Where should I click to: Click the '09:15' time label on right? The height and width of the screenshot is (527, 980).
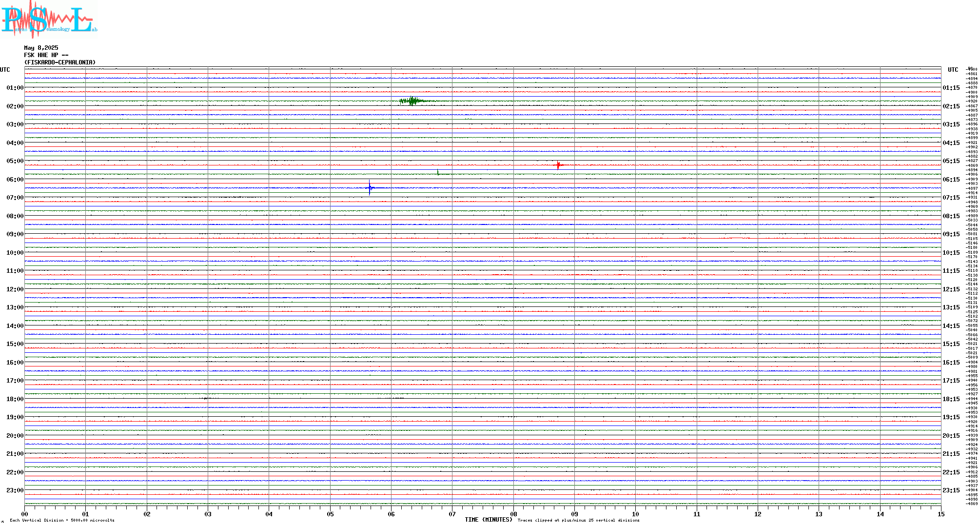point(951,234)
